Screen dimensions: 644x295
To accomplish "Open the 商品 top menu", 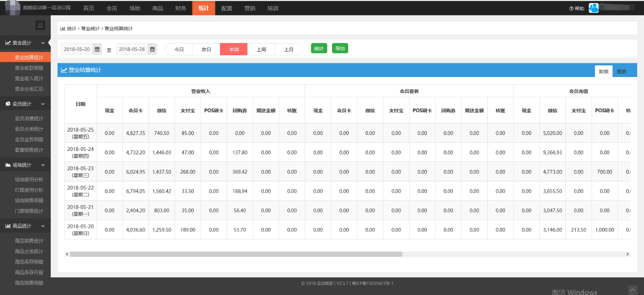I will coord(158,8).
